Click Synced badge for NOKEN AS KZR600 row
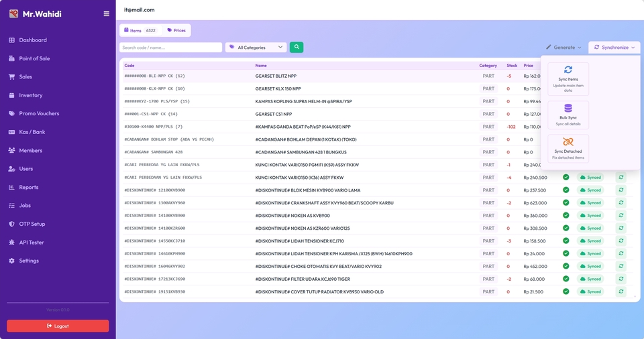This screenshot has height=339, width=644. [590, 228]
